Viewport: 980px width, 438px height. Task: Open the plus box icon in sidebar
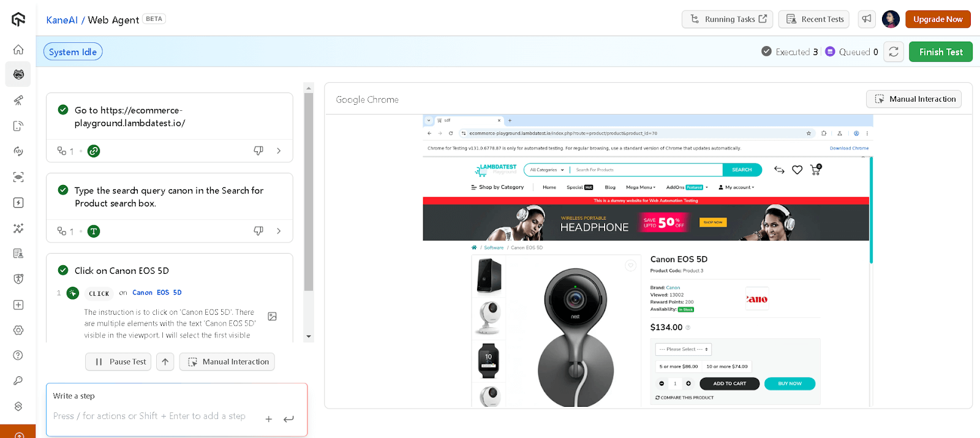18,304
